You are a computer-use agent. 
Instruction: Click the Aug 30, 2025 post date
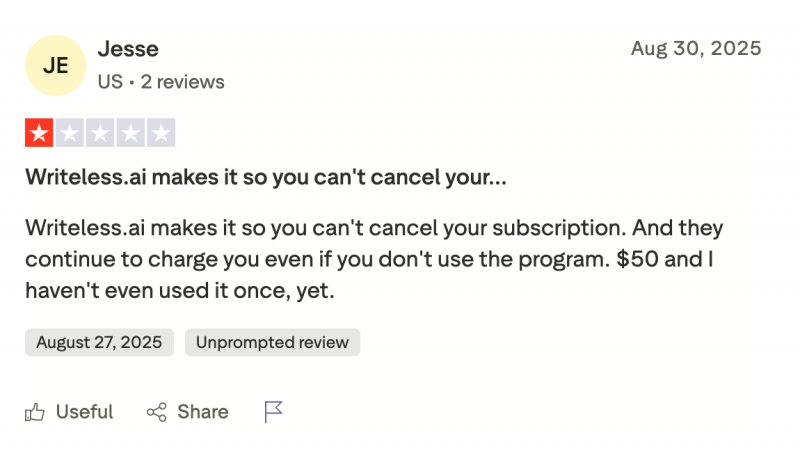point(696,48)
